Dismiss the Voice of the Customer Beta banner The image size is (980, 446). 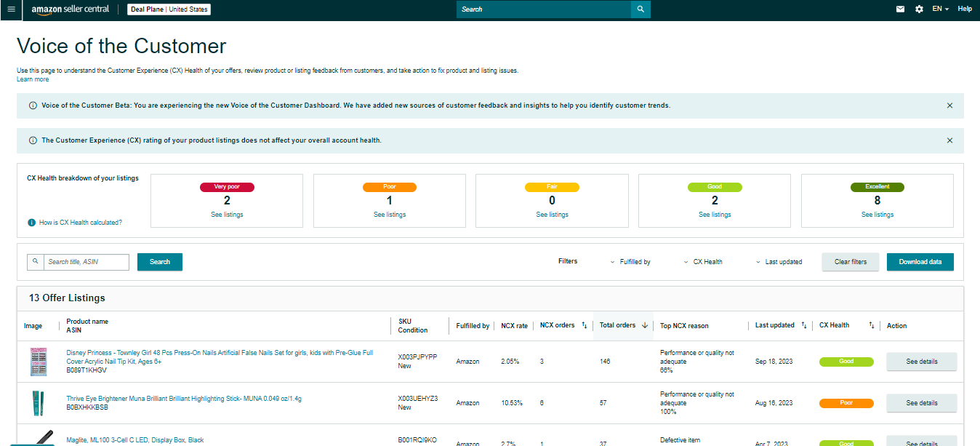point(949,105)
